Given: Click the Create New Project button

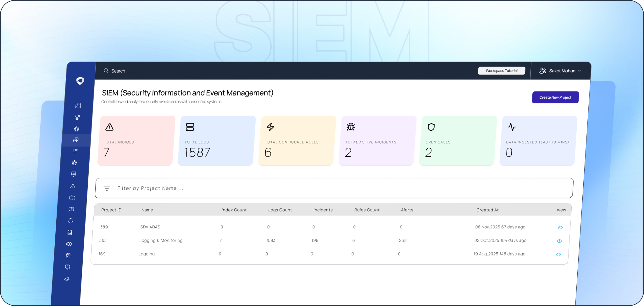Looking at the screenshot, I should click(555, 97).
